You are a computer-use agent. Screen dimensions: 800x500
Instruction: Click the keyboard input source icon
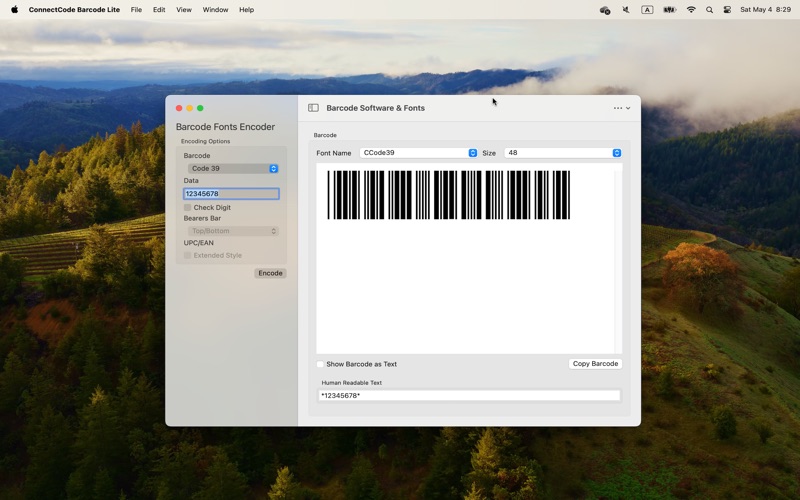pyautogui.click(x=647, y=9)
